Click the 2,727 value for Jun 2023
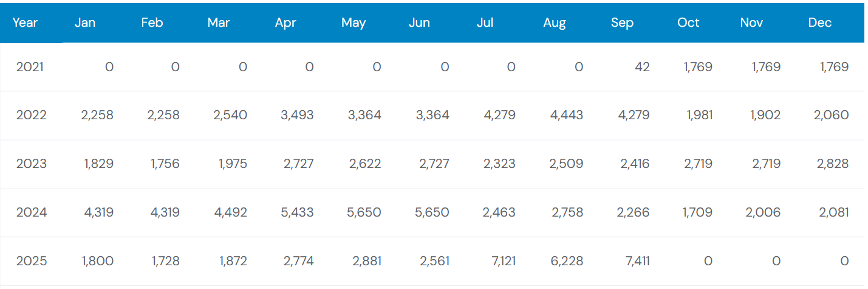This screenshot has width=868, height=289. [433, 164]
